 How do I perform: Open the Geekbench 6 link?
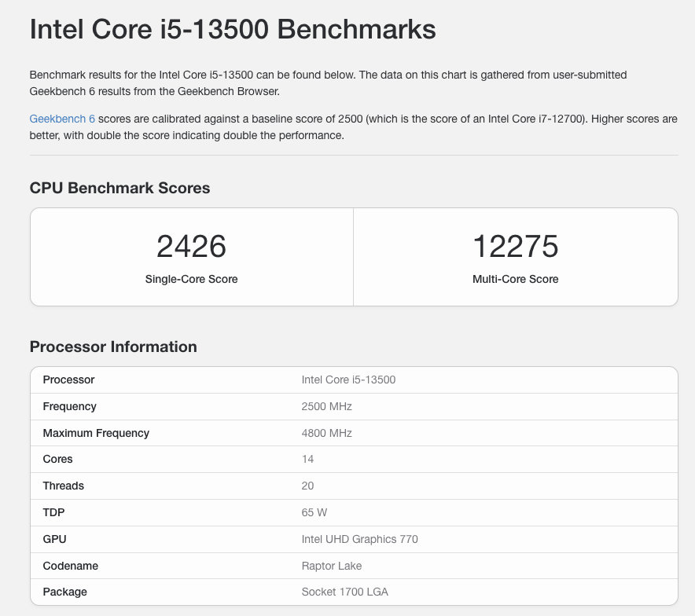coord(62,119)
